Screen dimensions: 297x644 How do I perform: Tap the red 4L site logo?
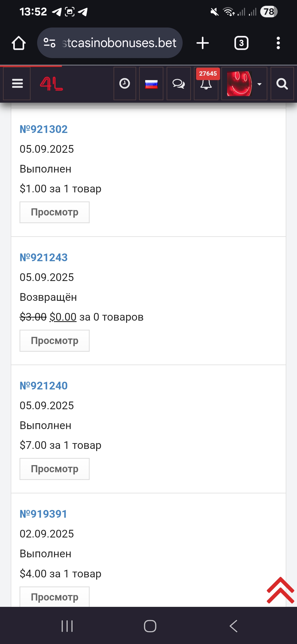[51, 84]
